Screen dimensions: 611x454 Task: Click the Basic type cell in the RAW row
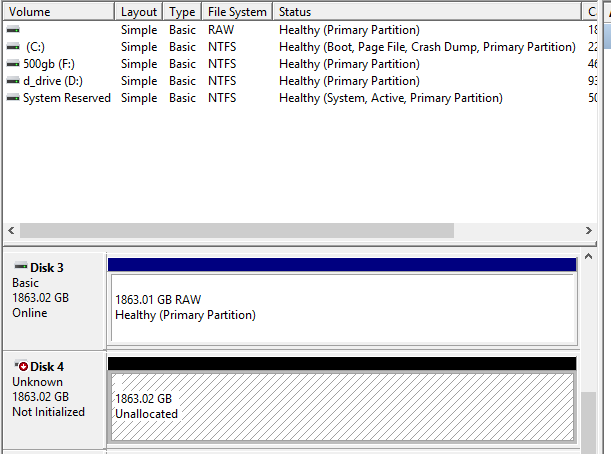point(182,30)
